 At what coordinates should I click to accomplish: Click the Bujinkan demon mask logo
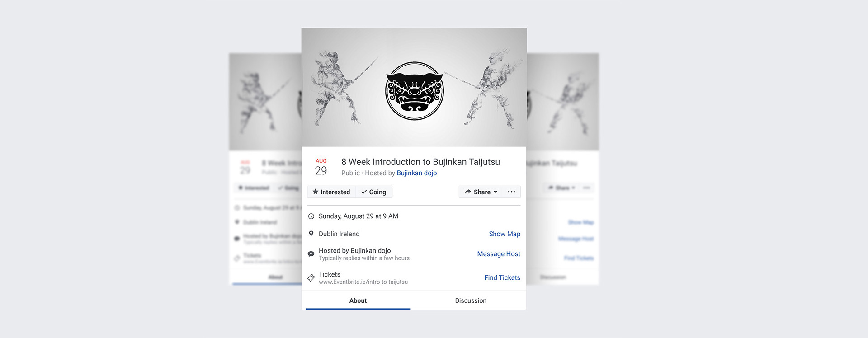point(415,91)
